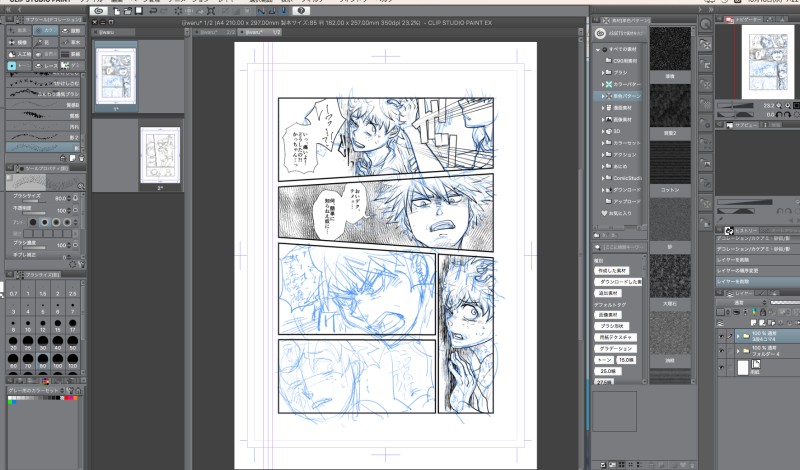This screenshot has width=800, height=470.
Task: Click the 追加素材 tag button
Action: [608, 293]
